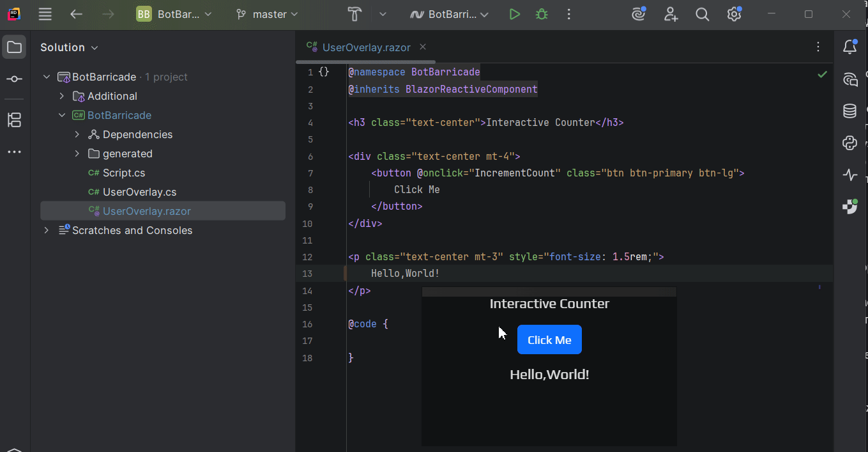Run the BotBarricade configuration
This screenshot has width=868, height=452.
click(515, 13)
